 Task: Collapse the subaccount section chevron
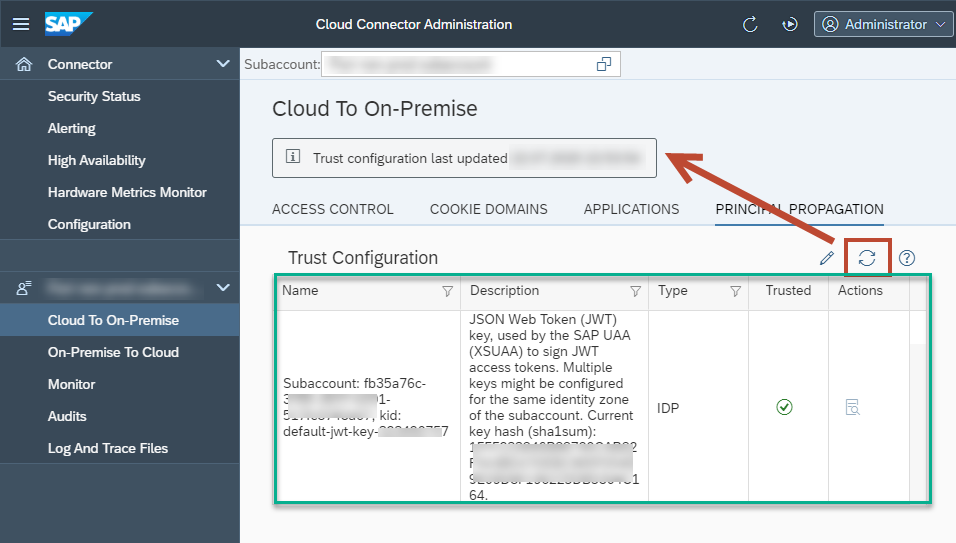223,287
